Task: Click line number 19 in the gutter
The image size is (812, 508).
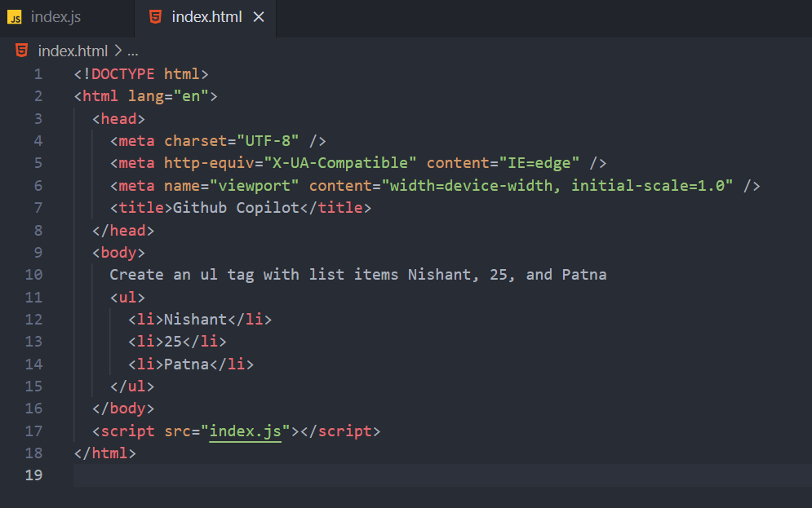Action: click(33, 475)
